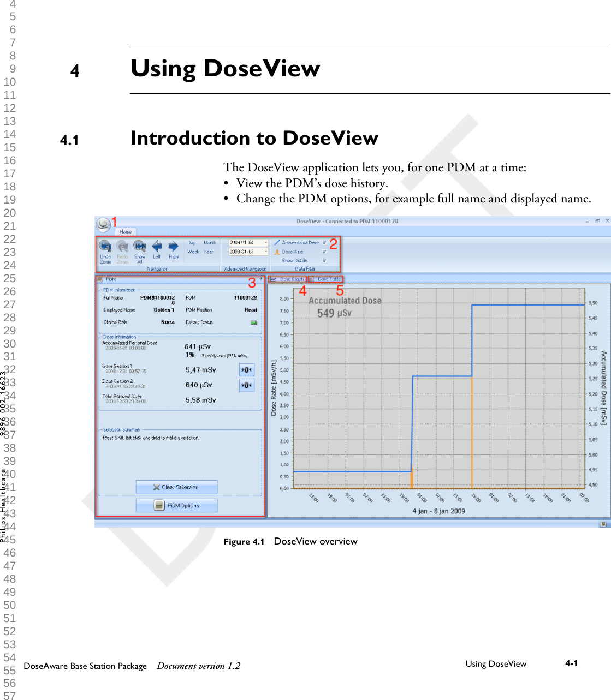Click the Right navigation arrow
Image resolution: width=611 pixels, height=700 pixels.
click(x=173, y=247)
